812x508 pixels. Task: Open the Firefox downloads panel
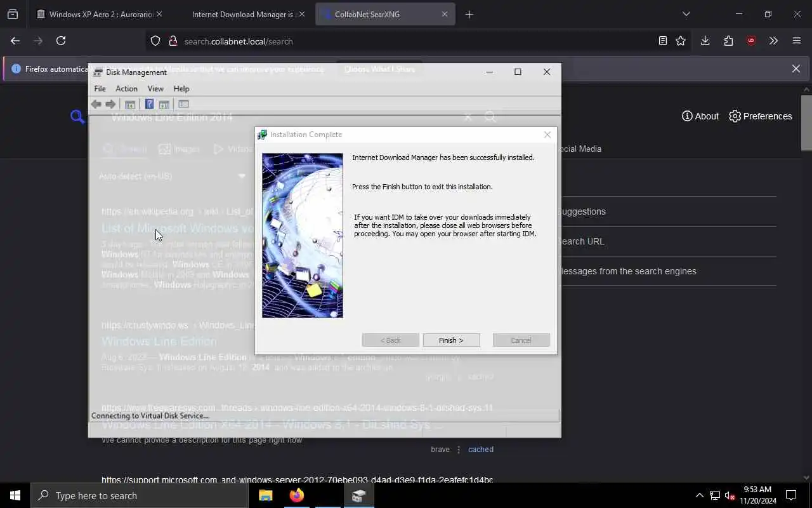pos(705,41)
